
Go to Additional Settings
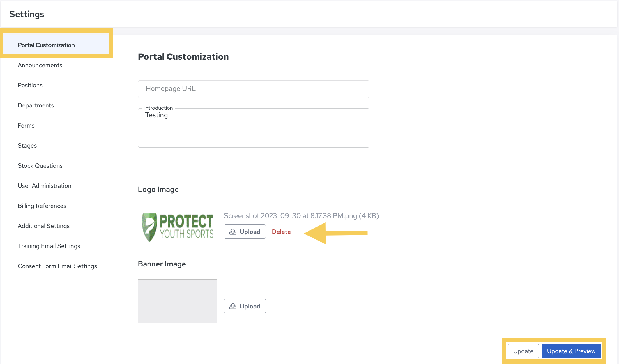[x=44, y=226]
